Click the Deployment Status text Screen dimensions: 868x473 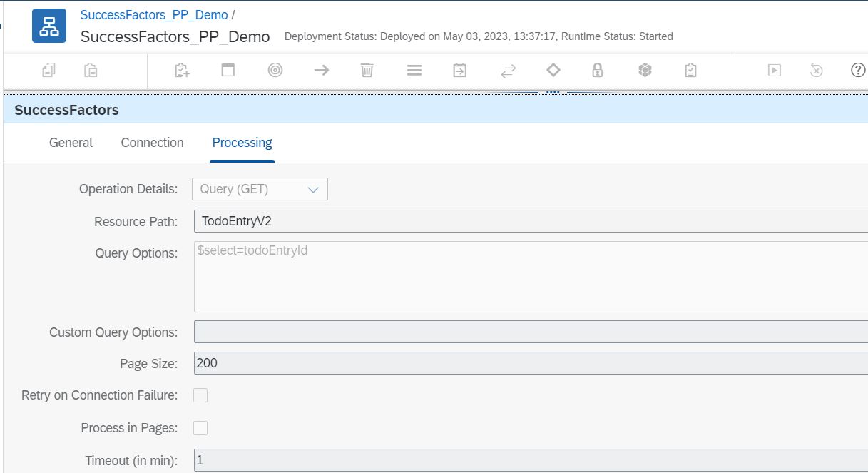479,36
